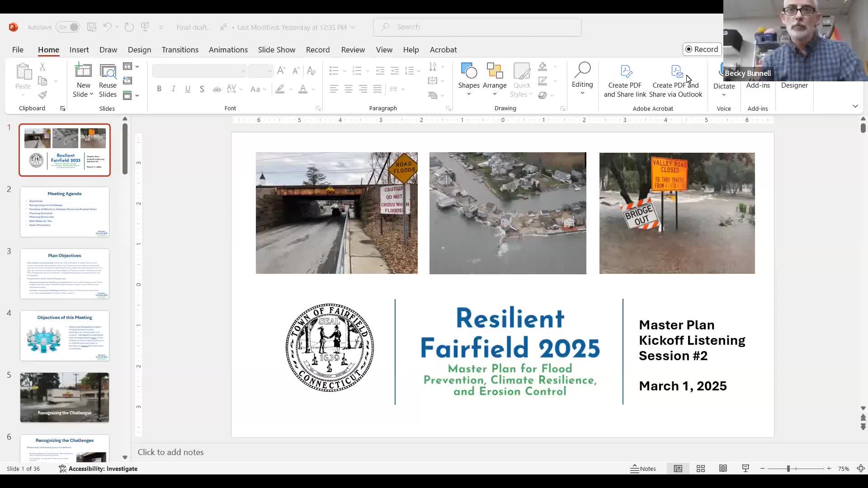The width and height of the screenshot is (868, 488).
Task: Open the Editing dropdown
Action: 582,79
